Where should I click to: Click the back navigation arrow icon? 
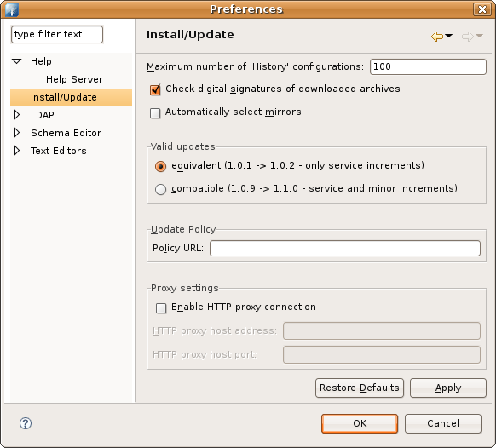[x=437, y=37]
